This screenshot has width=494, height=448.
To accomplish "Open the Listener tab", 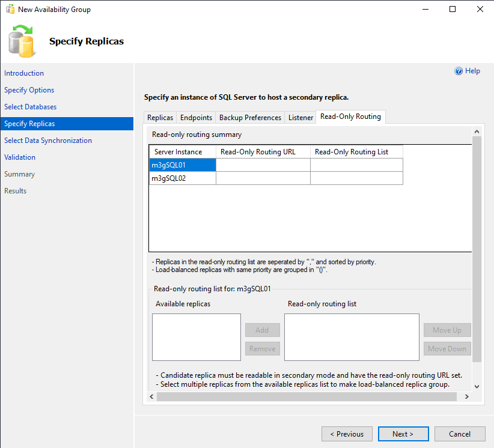I will [300, 118].
